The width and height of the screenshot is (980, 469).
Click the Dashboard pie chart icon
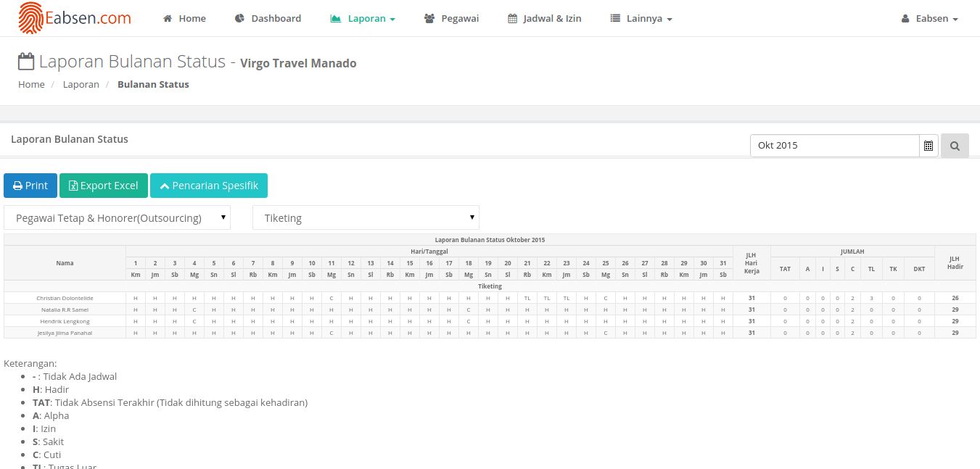(x=239, y=19)
